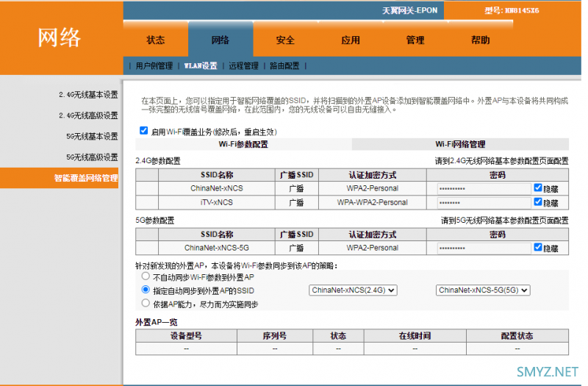Click 在线时间 column header in AP list
This screenshot has height=386, width=588.
tap(415, 336)
